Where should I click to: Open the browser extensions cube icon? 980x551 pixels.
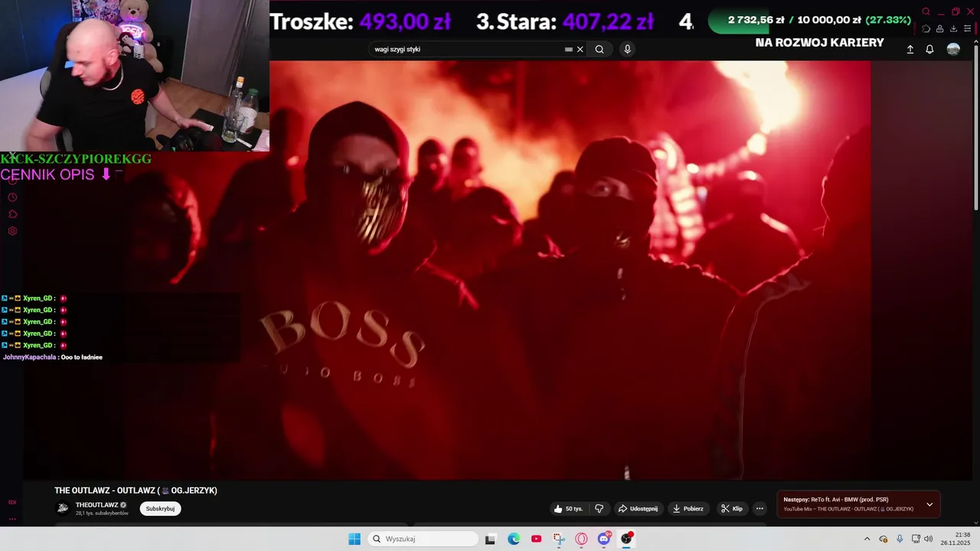pos(926,29)
